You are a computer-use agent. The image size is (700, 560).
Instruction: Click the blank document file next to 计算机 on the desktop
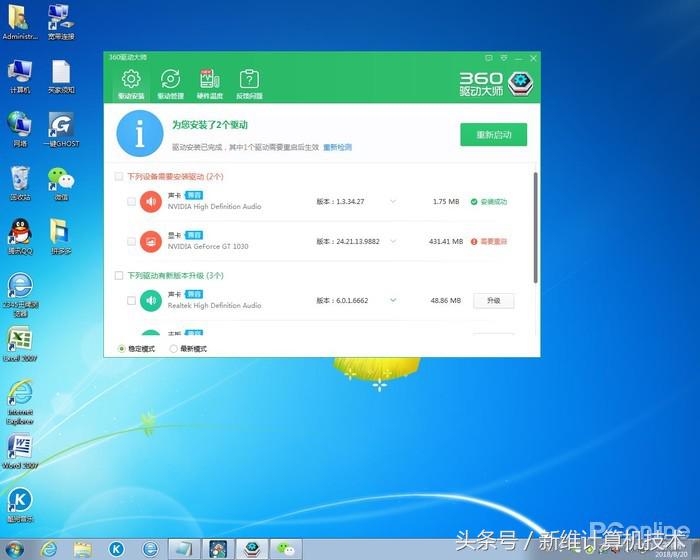pyautogui.click(x=61, y=76)
